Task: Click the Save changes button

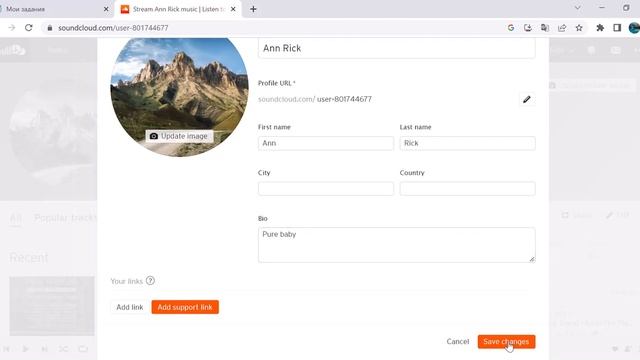Action: pyautogui.click(x=506, y=342)
